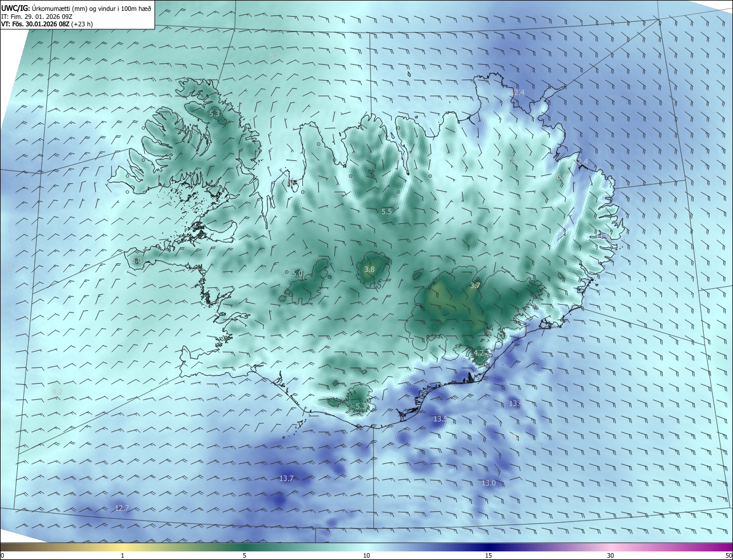Click the 4.2 value near the southeast coast
The height and width of the screenshot is (560, 733).
click(x=479, y=353)
